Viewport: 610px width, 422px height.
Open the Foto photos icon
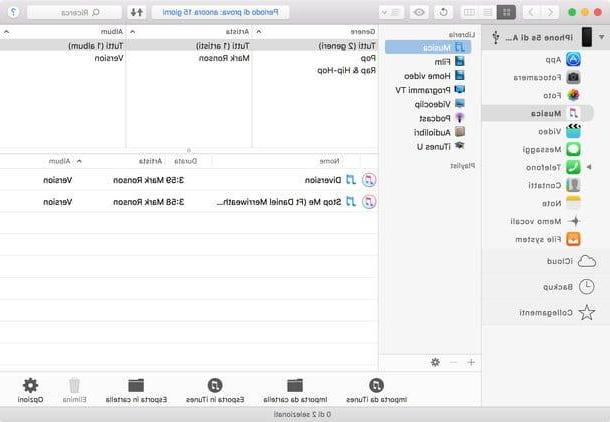coord(573,95)
